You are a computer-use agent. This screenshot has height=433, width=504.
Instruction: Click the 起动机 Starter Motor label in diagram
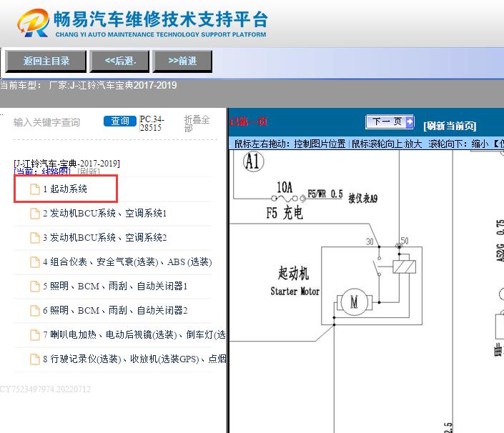pos(295,281)
